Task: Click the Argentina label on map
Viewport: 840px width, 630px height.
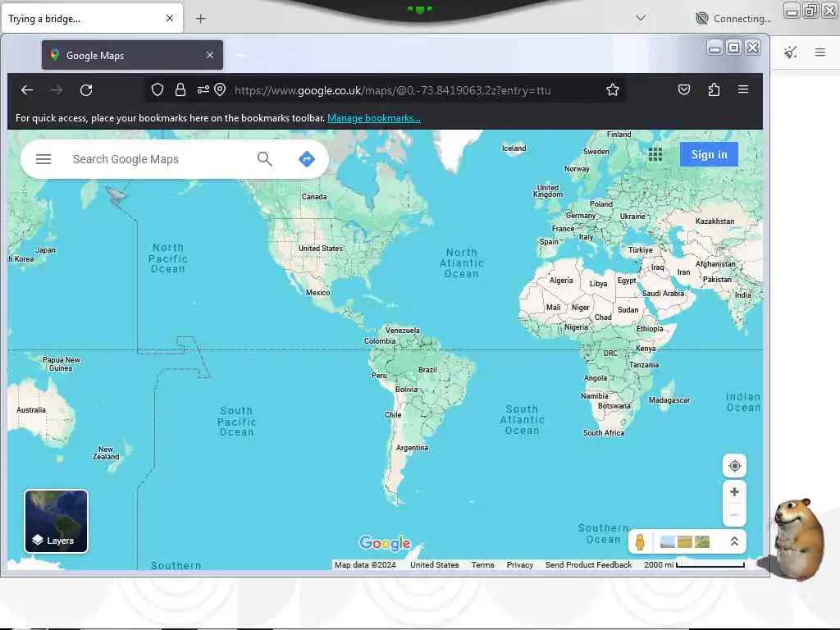Action: click(412, 448)
